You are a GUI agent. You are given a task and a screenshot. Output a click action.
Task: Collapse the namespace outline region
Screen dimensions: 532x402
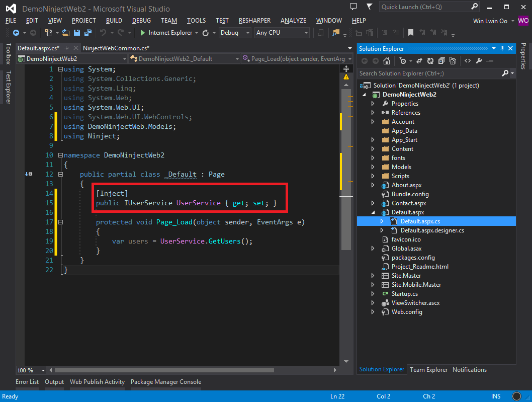coord(60,155)
